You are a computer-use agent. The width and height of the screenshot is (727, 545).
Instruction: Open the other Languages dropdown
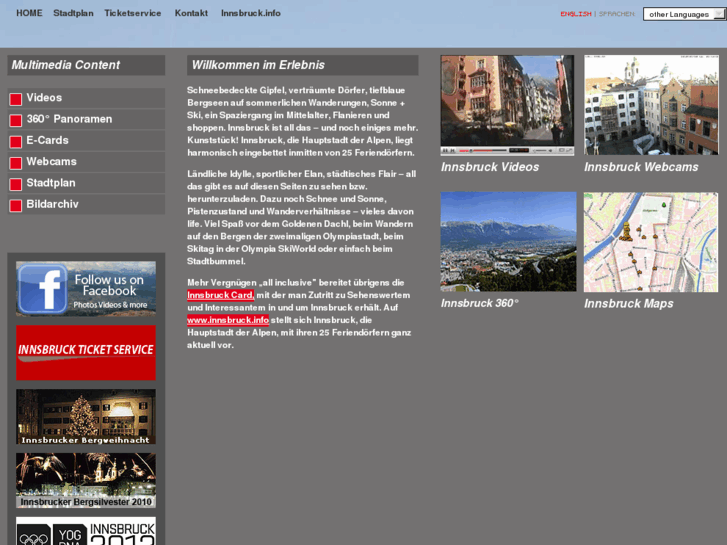[x=684, y=14]
